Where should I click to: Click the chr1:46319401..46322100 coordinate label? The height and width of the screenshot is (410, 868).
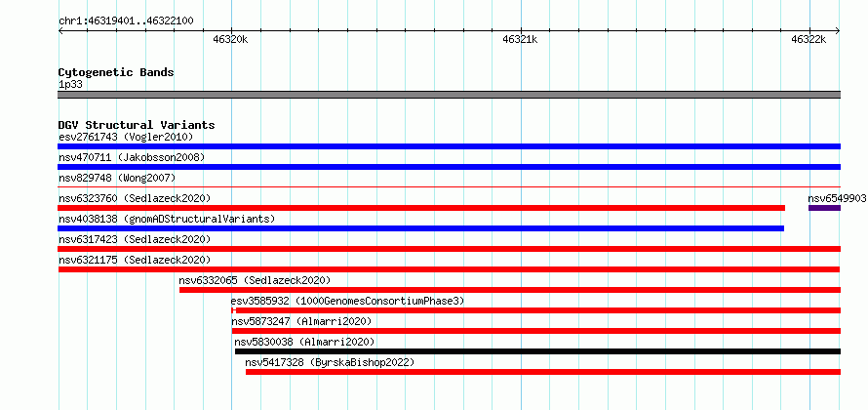click(x=126, y=21)
